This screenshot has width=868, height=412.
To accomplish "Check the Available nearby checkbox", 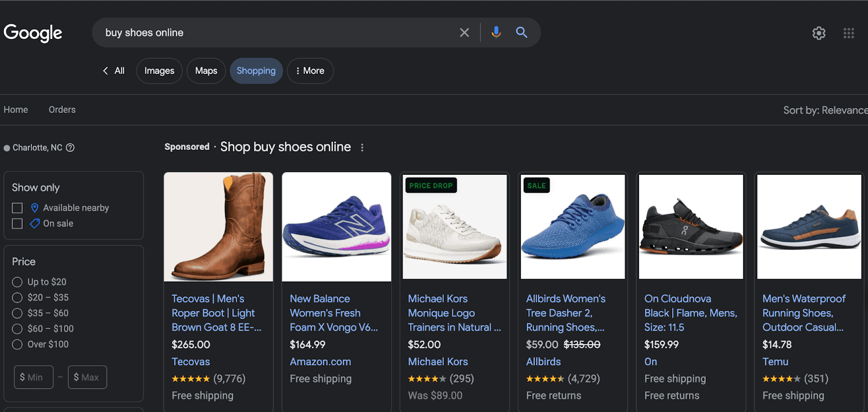I will point(17,208).
